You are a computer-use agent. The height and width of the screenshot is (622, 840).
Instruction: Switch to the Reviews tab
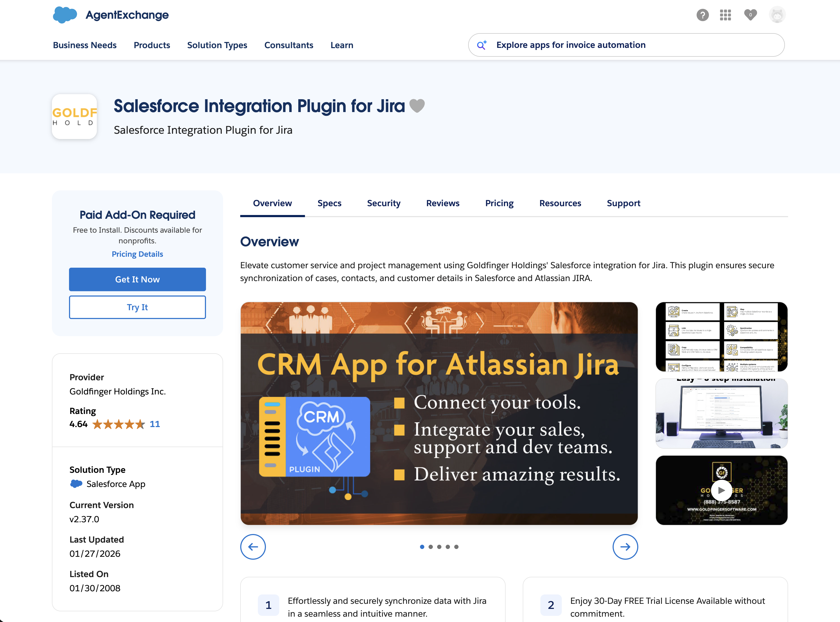click(x=442, y=203)
